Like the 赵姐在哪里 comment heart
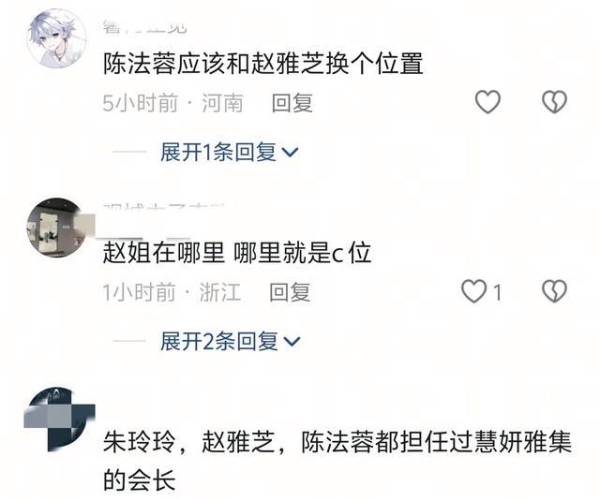 click(x=474, y=292)
